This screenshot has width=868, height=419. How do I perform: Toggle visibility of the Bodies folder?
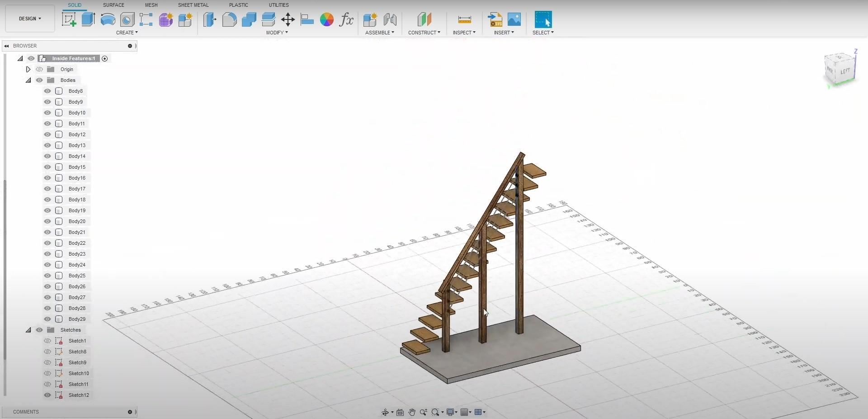coord(39,80)
